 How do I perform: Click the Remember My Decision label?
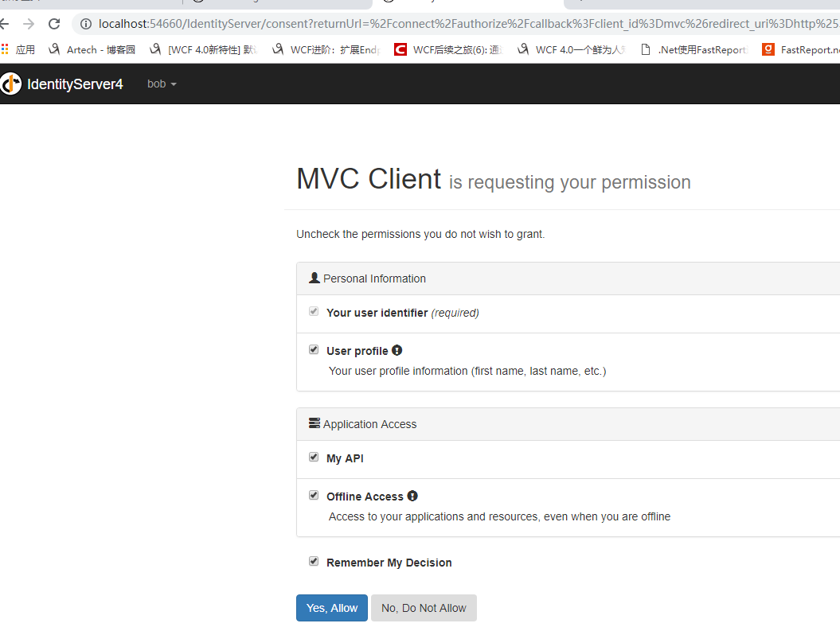[389, 563]
